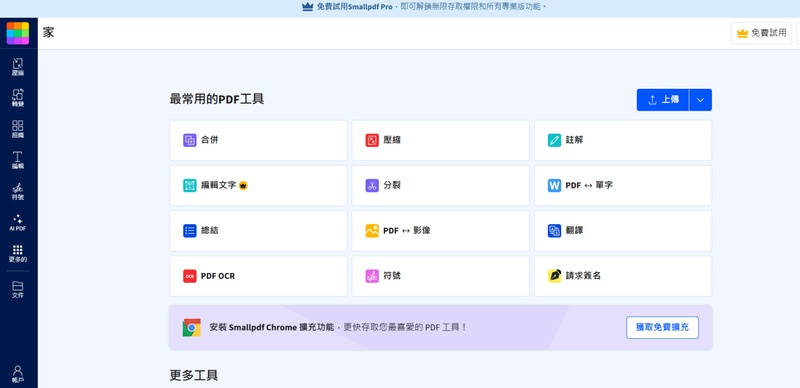Open the 壓縮 compress sidebar tool

pos(18,67)
